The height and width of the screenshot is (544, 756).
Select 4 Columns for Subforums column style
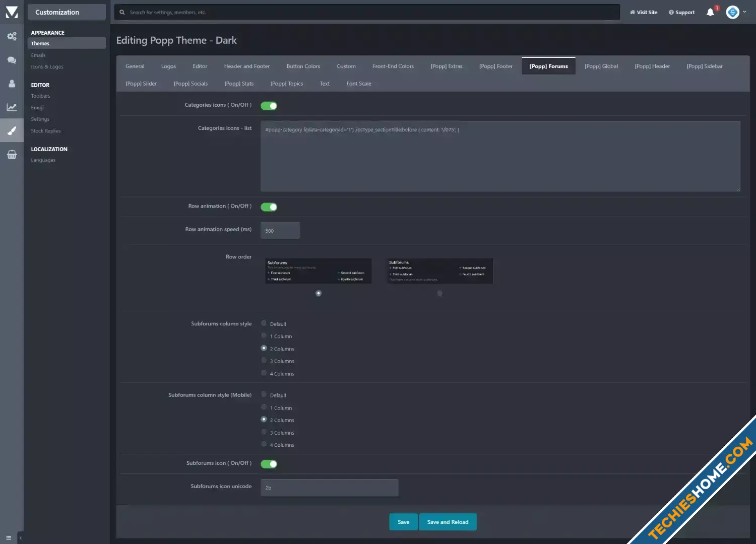click(264, 373)
